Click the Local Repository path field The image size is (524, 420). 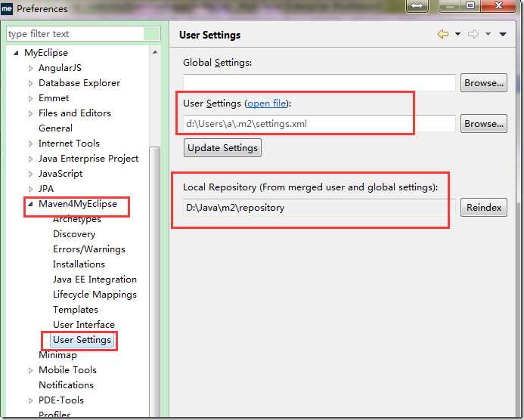click(319, 207)
